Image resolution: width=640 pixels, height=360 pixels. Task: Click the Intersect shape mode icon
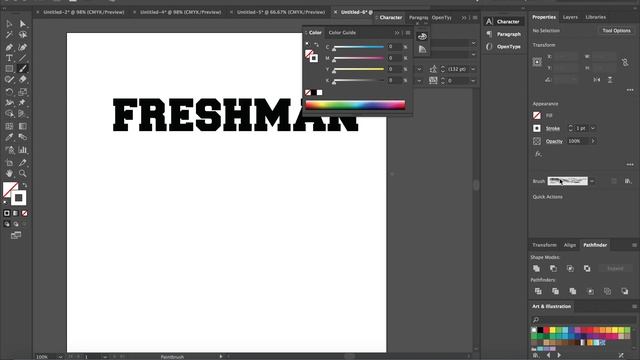point(570,269)
